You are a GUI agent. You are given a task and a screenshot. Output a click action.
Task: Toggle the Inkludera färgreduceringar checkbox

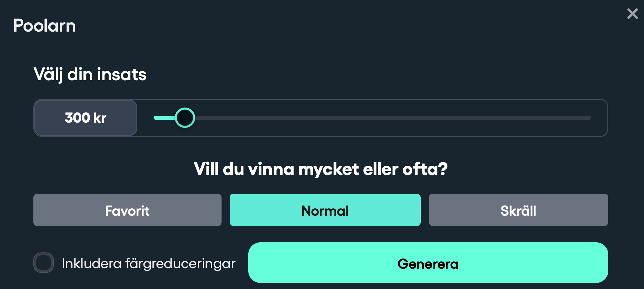(x=44, y=263)
